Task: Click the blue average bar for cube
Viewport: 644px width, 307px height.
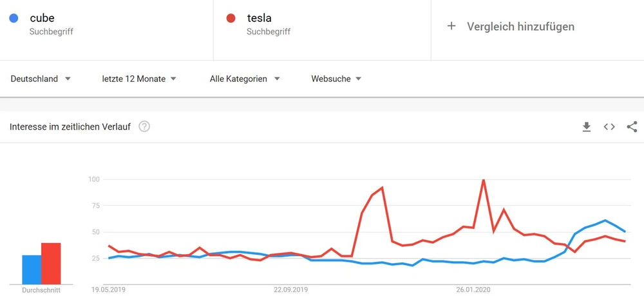Action: [32, 270]
